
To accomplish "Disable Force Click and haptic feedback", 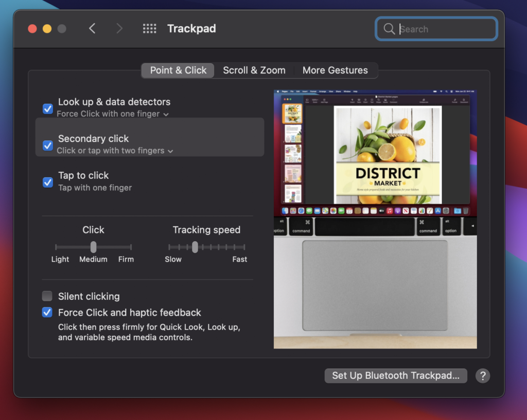I will pos(47,313).
